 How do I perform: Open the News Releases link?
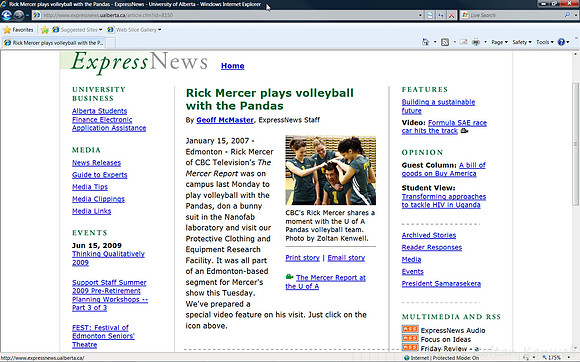click(97, 163)
